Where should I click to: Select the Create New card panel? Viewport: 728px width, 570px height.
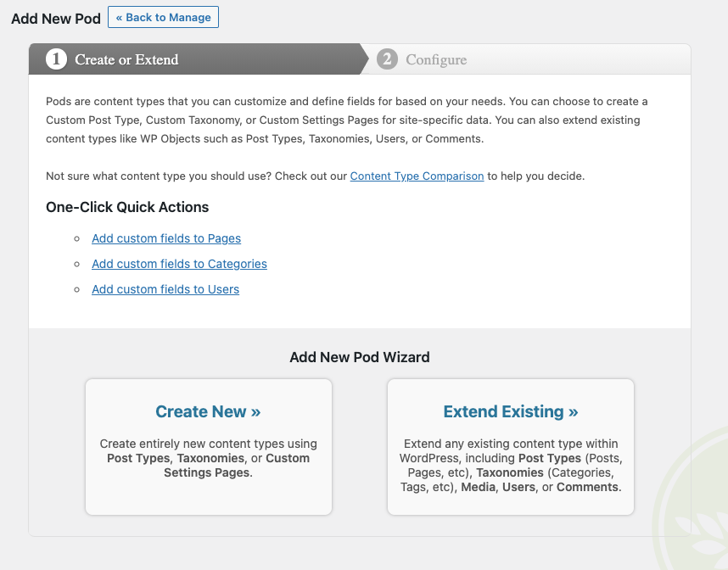click(208, 446)
